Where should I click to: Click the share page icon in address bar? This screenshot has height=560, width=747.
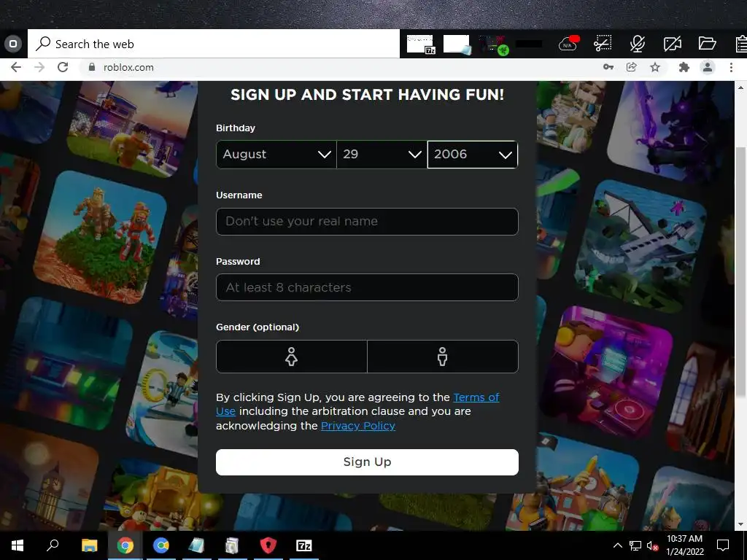(632, 67)
